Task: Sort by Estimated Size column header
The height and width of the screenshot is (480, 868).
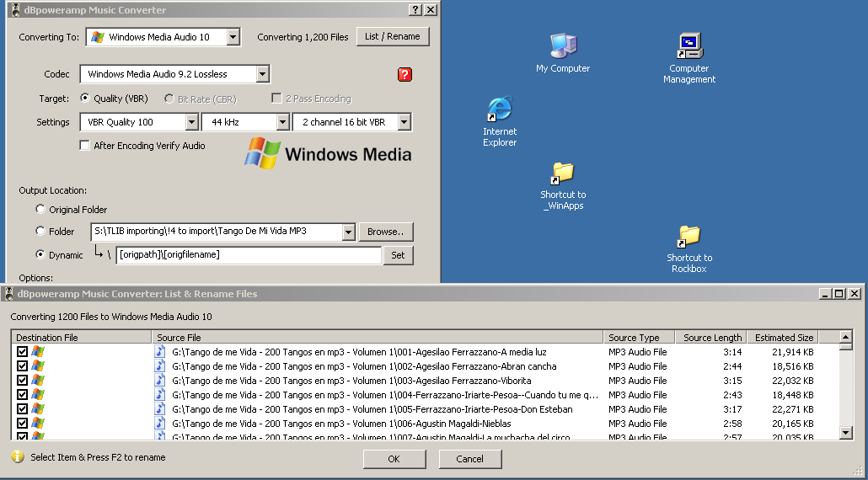Action: (783, 338)
